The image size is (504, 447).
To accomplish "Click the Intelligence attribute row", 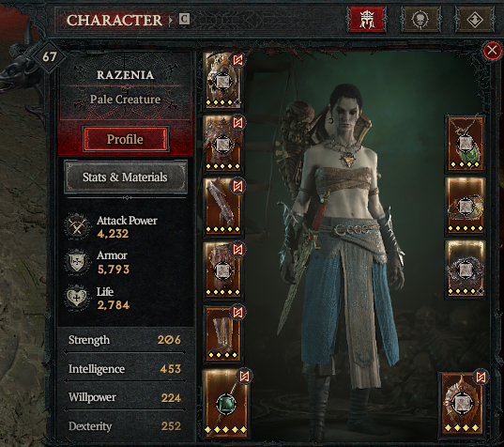I will 125,368.
